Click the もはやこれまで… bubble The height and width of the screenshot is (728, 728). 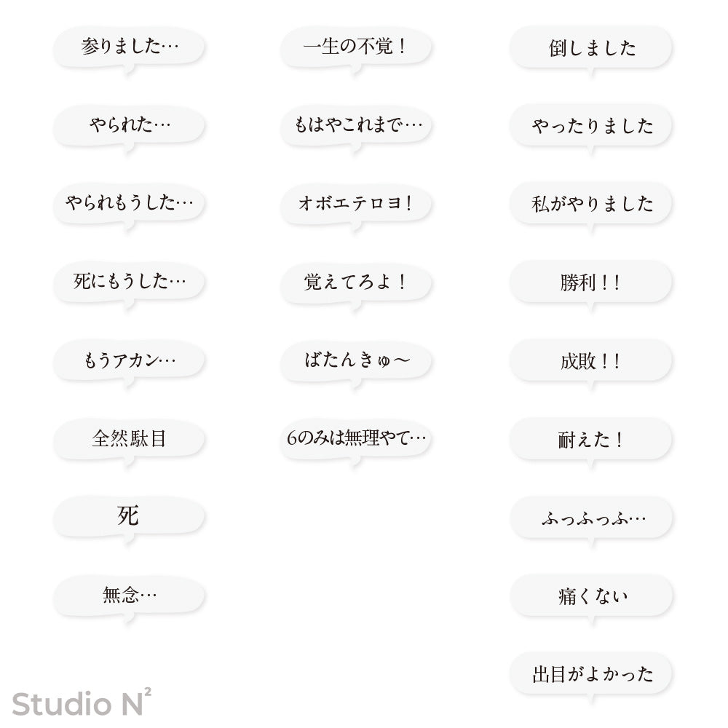click(356, 125)
